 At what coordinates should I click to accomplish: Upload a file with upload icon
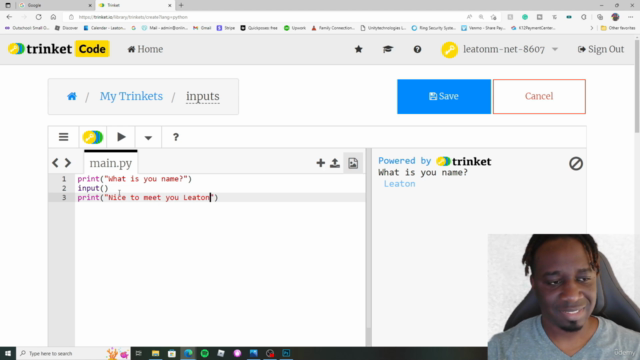pyautogui.click(x=335, y=163)
